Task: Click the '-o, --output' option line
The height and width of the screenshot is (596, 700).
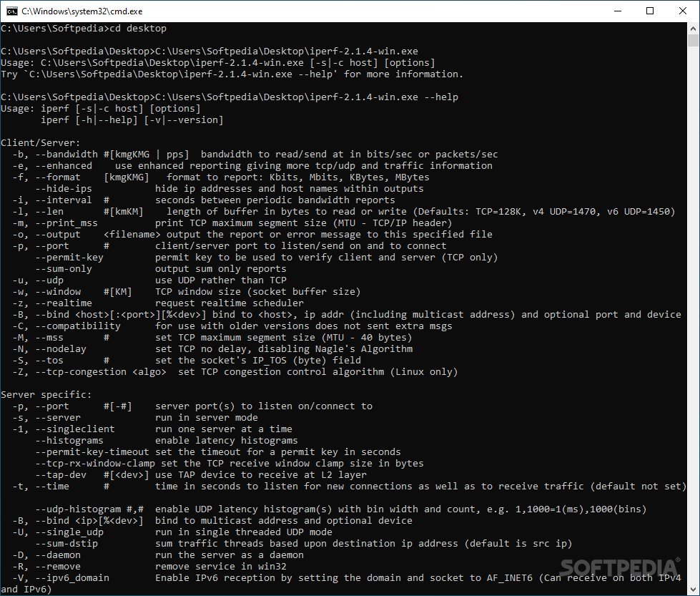Action: click(252, 235)
